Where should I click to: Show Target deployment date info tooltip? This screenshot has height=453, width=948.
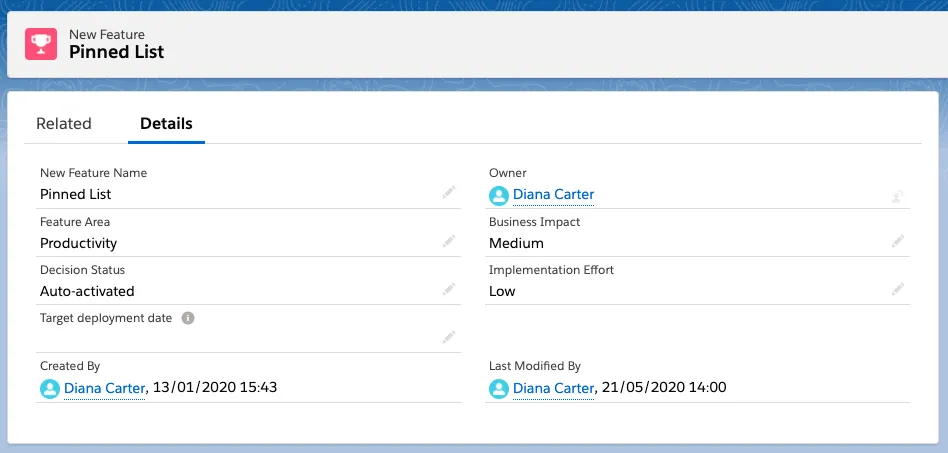(188, 318)
